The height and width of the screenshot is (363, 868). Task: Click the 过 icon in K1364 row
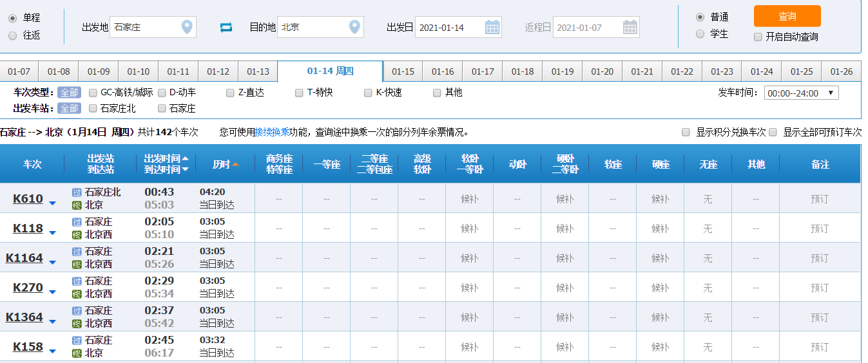pos(77,311)
